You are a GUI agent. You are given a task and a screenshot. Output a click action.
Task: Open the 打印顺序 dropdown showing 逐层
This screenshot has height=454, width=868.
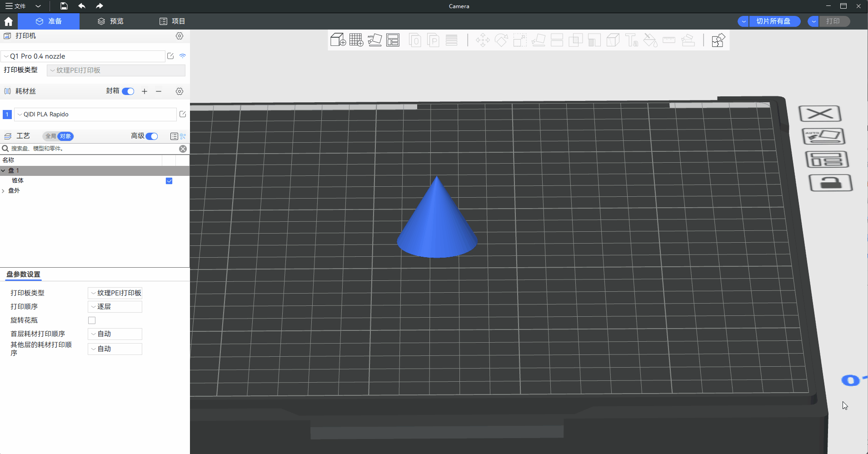pyautogui.click(x=115, y=307)
